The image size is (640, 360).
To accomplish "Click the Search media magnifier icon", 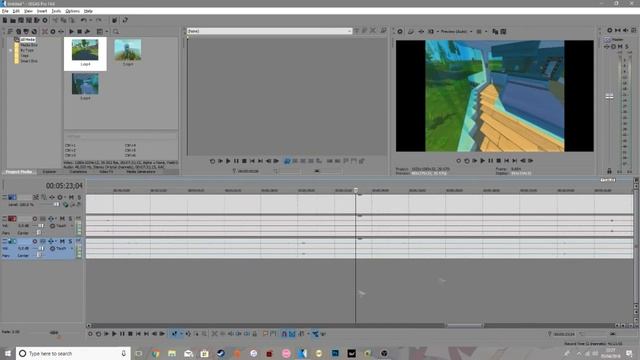I will 116,31.
